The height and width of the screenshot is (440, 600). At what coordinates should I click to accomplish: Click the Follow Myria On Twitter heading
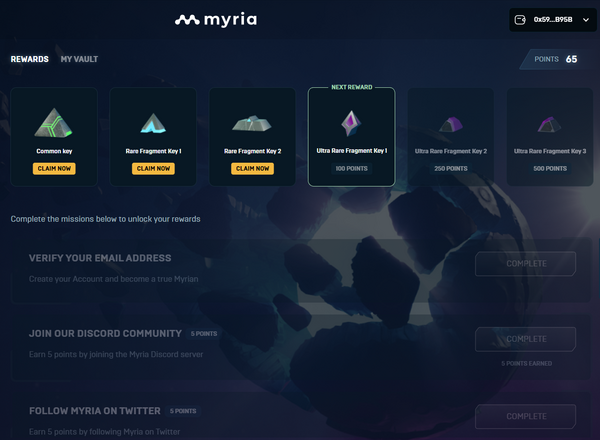(x=95, y=411)
